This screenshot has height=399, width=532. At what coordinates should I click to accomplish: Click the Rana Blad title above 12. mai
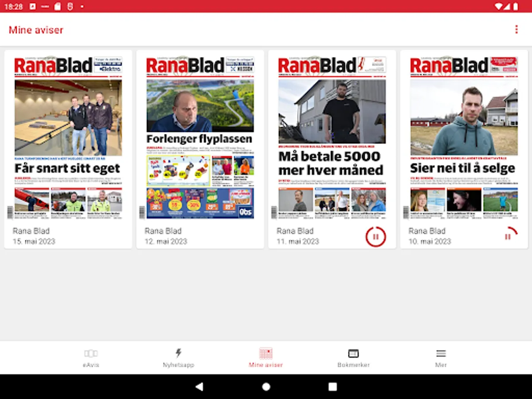pyautogui.click(x=163, y=231)
